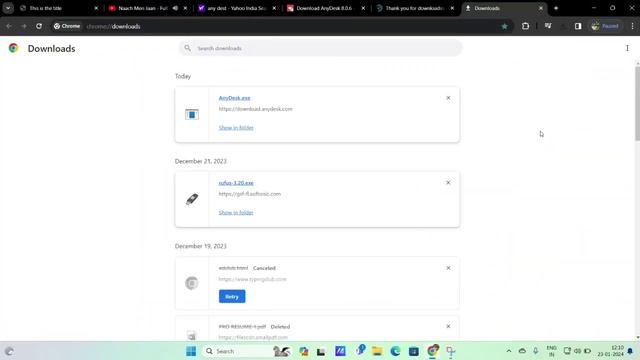Switch to the Download AnyDesk tab
The width and height of the screenshot is (640, 360).
[x=324, y=8]
